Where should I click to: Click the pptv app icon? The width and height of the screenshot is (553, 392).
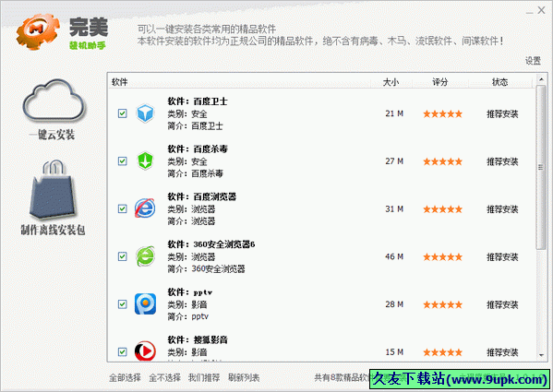[145, 304]
